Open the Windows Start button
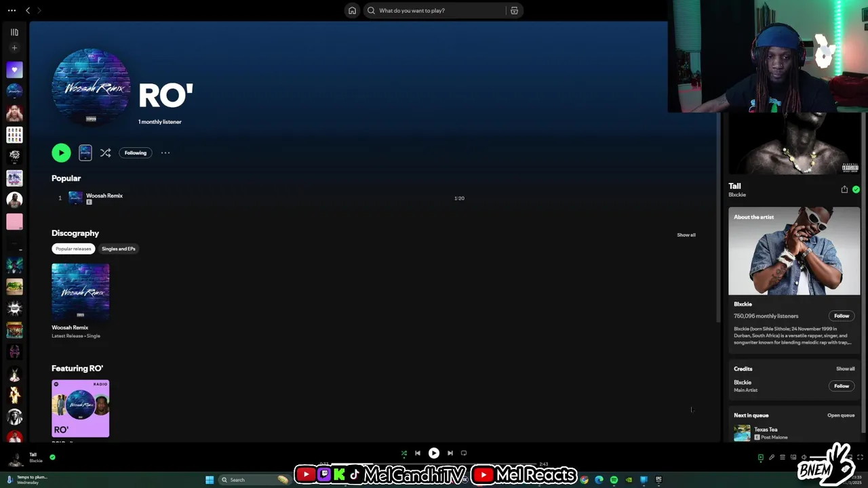868x488 pixels. point(210,480)
